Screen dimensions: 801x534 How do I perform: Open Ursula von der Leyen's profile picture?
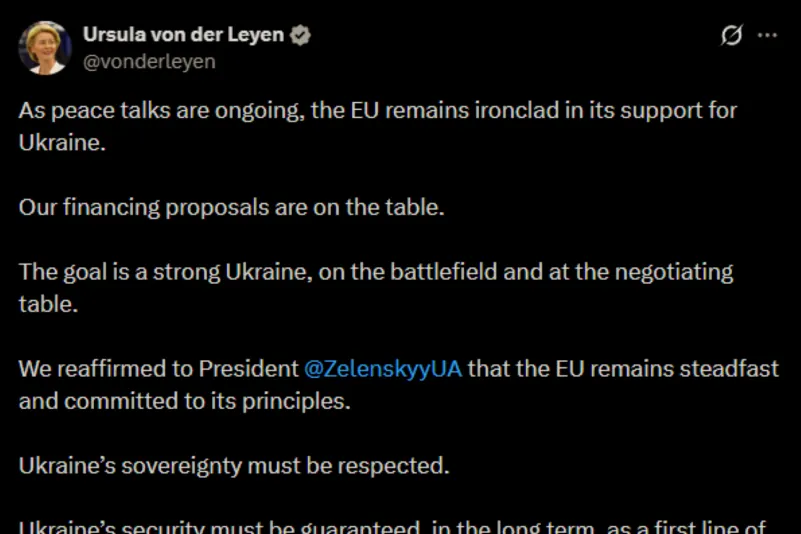(45, 47)
